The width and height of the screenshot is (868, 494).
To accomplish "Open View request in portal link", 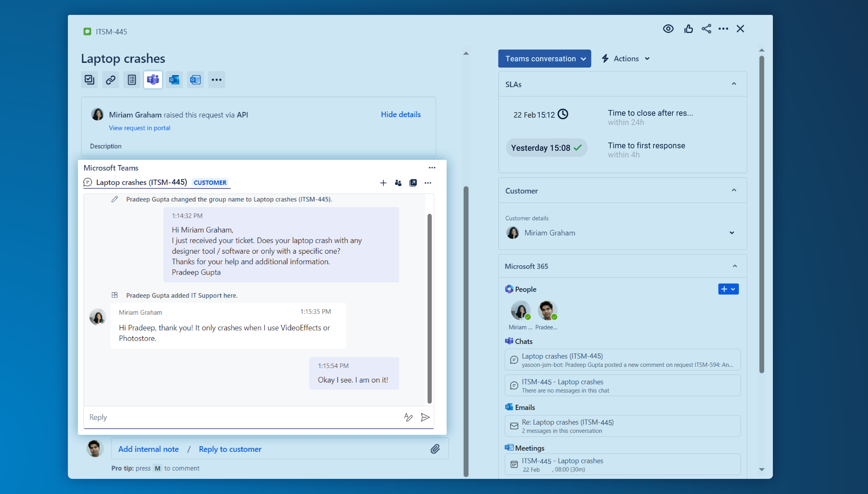I will pos(139,128).
